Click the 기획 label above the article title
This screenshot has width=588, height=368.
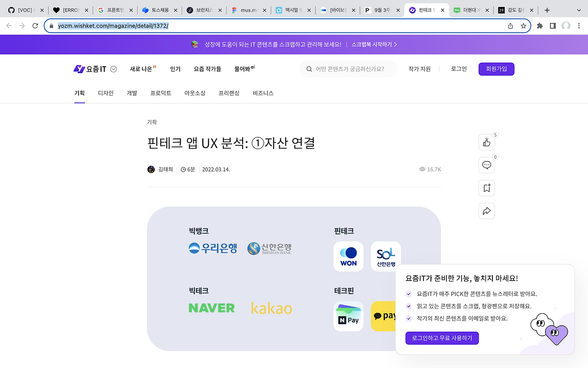click(x=152, y=122)
